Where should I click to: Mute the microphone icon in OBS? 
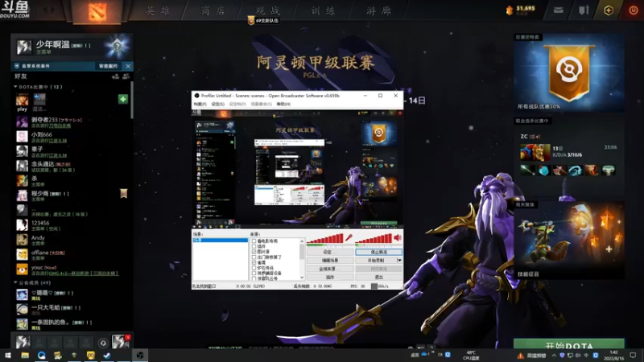(x=349, y=237)
